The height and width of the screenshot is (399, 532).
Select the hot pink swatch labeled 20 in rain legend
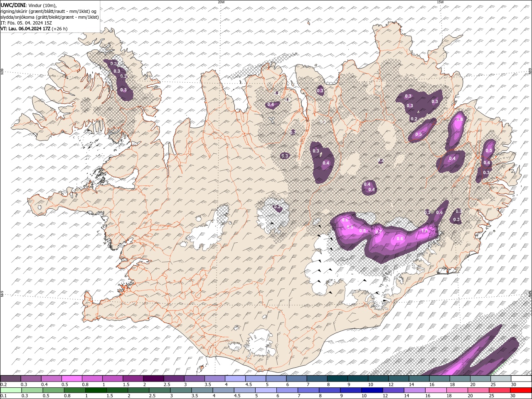(x=479, y=390)
